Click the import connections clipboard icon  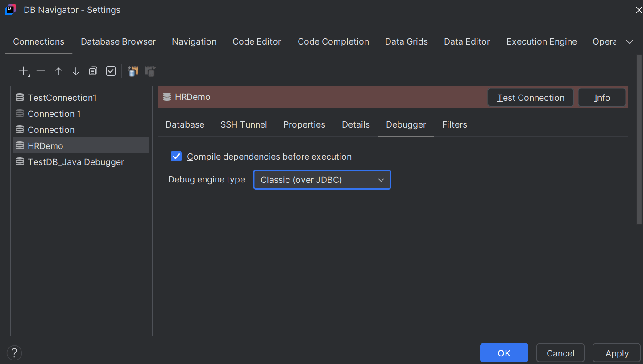(x=133, y=71)
